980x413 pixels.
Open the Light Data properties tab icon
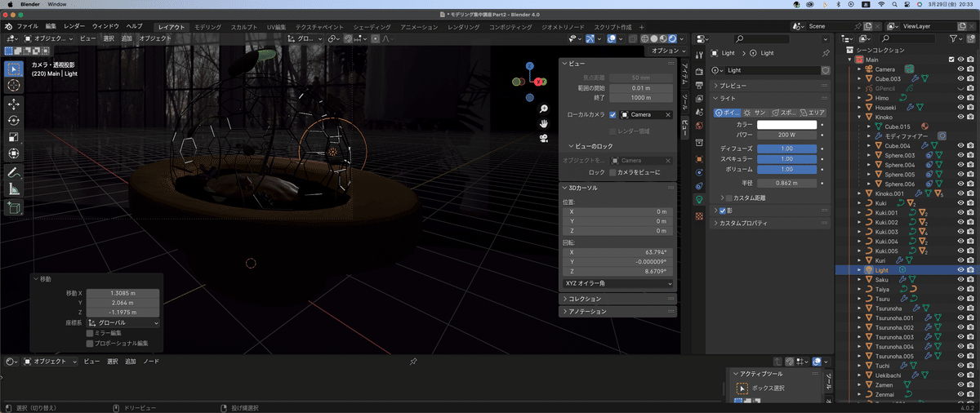[699, 199]
